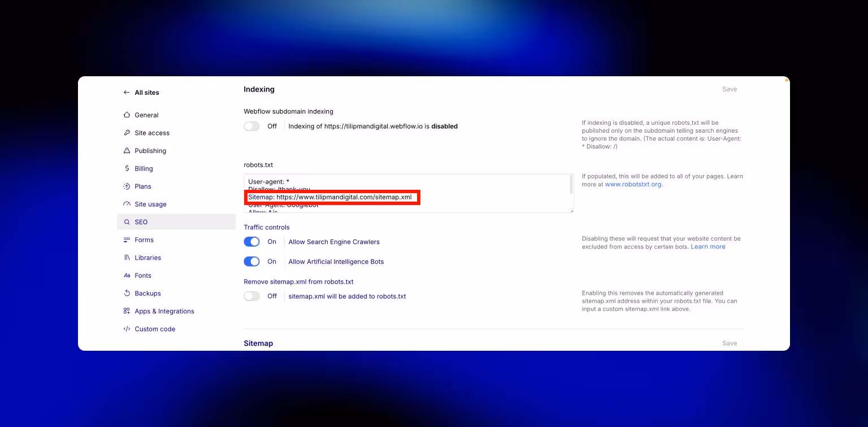
Task: Open Fonts settings
Action: (143, 276)
